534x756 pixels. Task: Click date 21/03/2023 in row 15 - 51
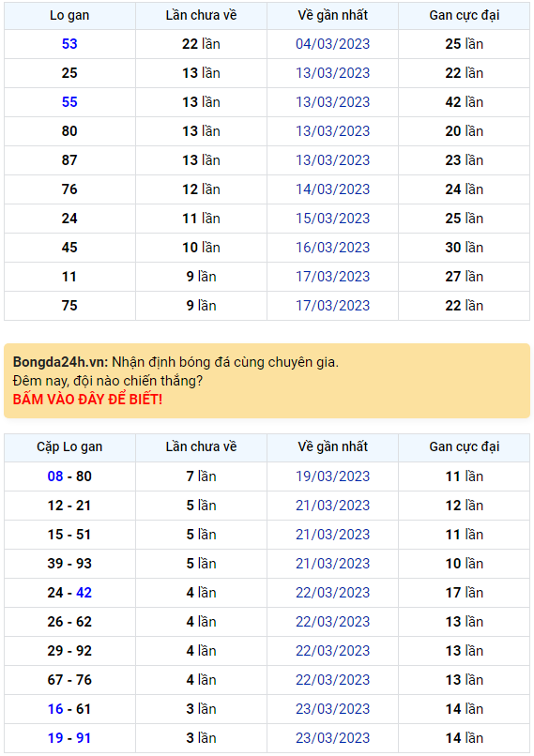(333, 535)
